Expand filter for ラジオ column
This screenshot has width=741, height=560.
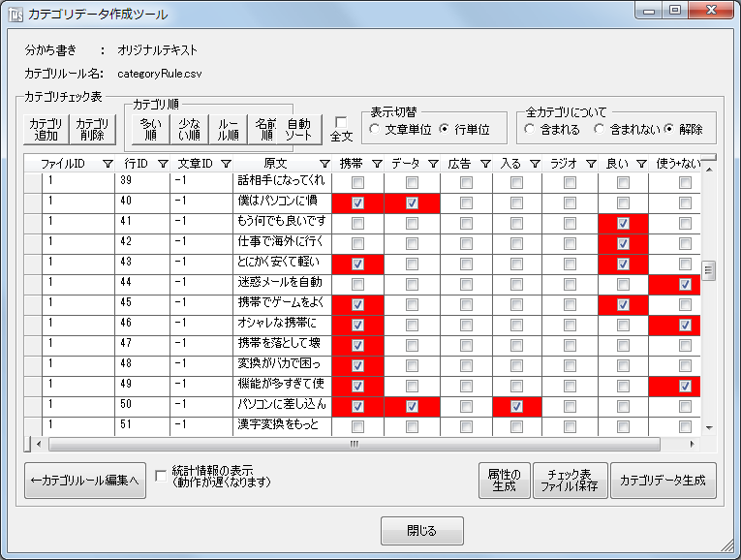pos(589,164)
